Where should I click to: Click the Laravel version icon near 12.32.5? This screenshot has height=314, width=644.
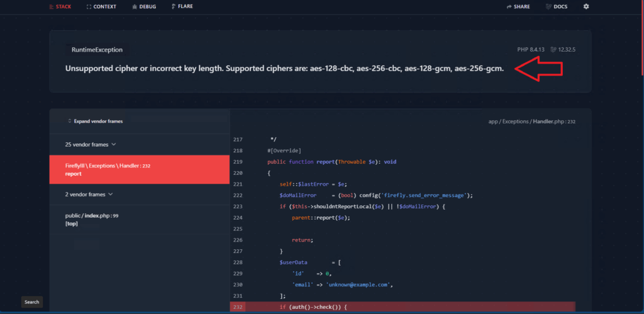[x=553, y=49]
